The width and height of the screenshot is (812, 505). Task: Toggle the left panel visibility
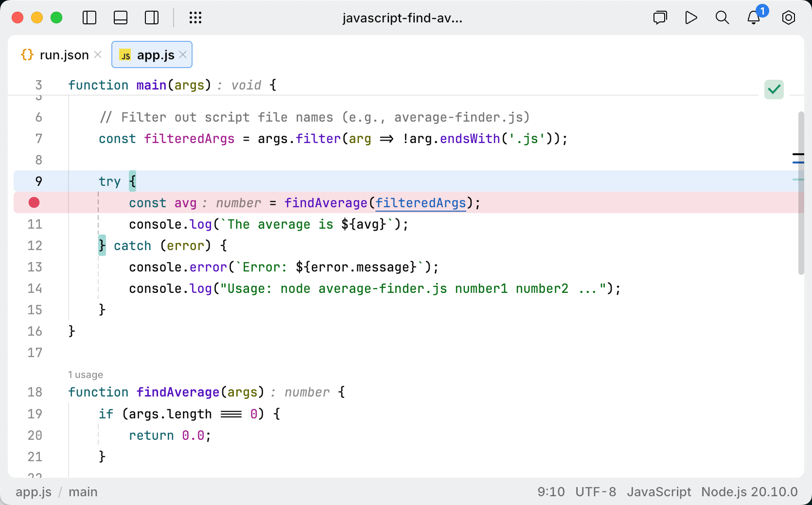[89, 18]
